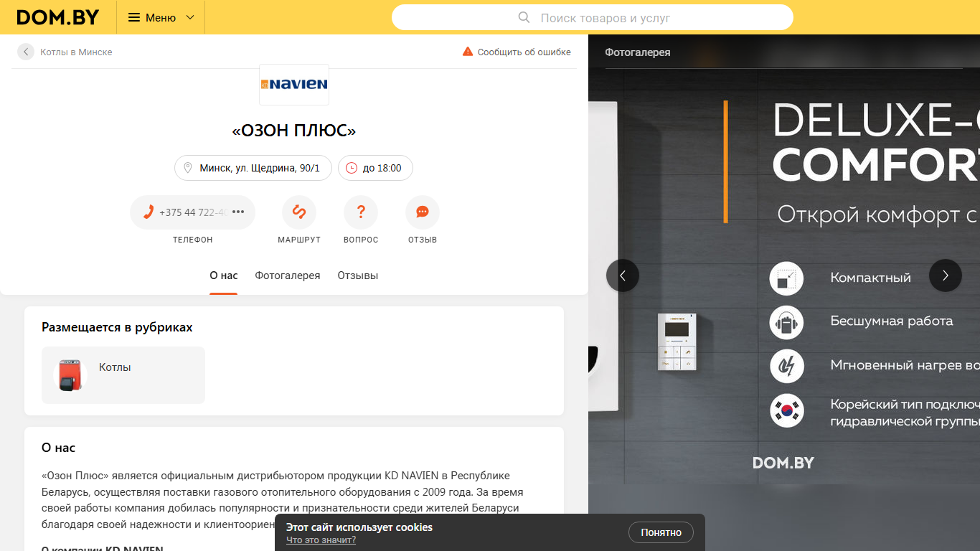This screenshot has width=980, height=551.
Task: Click the О нас section heading
Action: click(58, 448)
